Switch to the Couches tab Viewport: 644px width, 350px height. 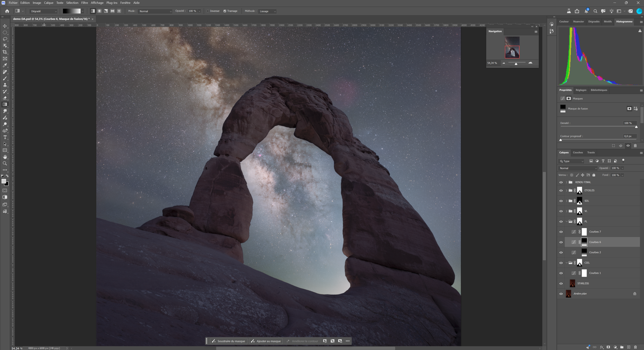578,153
